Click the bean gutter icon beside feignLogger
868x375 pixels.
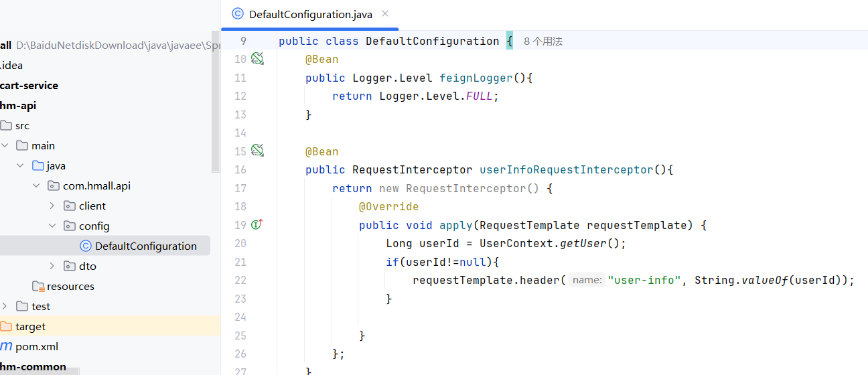coord(257,59)
